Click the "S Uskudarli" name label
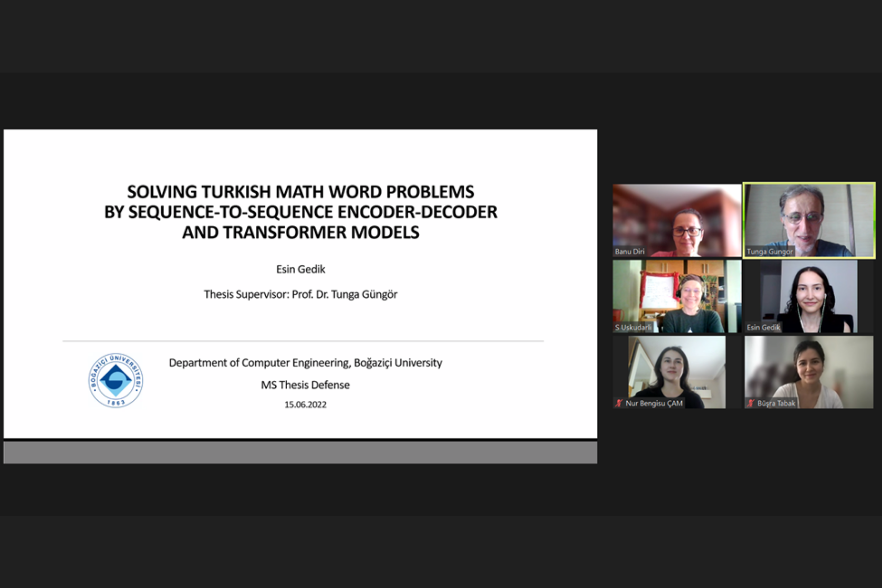 click(x=633, y=328)
